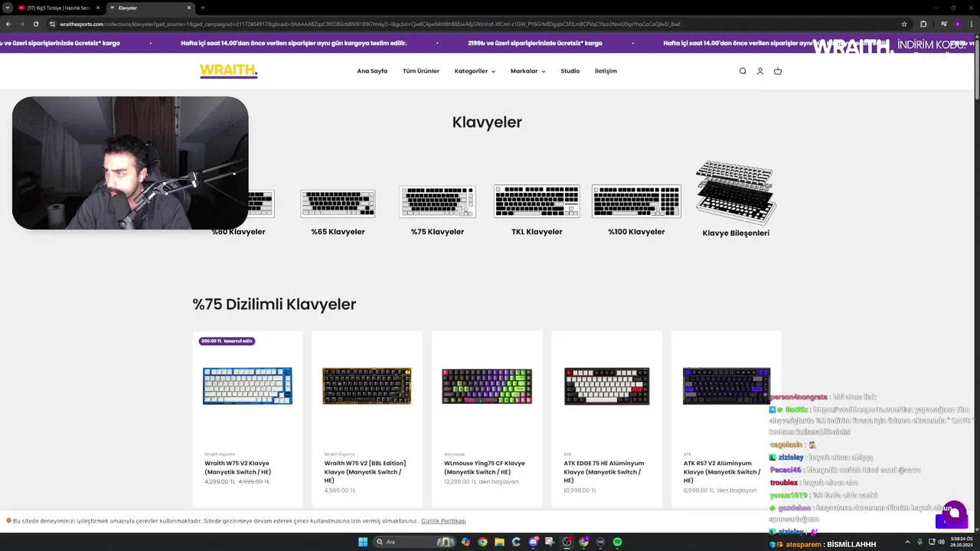Open İletişim menu item
The height and width of the screenshot is (551, 980).
point(606,71)
